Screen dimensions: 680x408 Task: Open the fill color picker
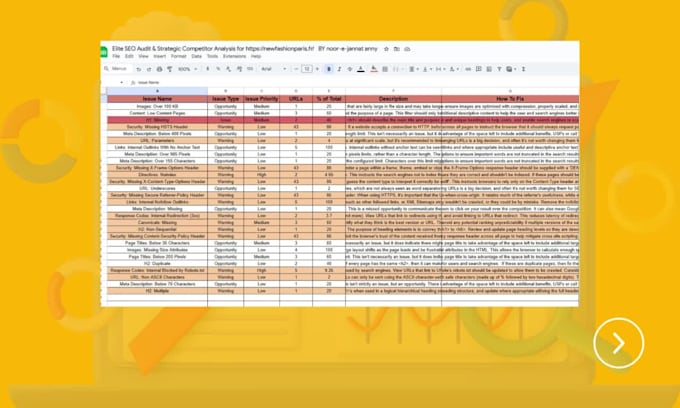click(374, 69)
